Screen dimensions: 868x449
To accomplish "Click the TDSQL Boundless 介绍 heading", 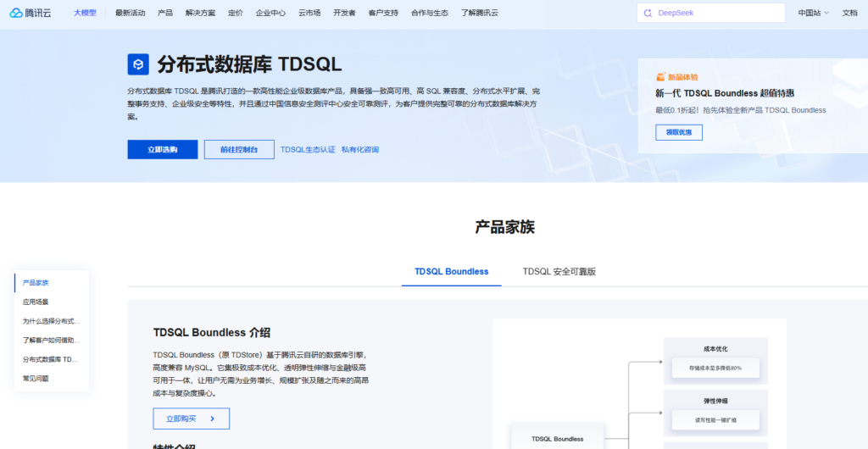I will [212, 332].
